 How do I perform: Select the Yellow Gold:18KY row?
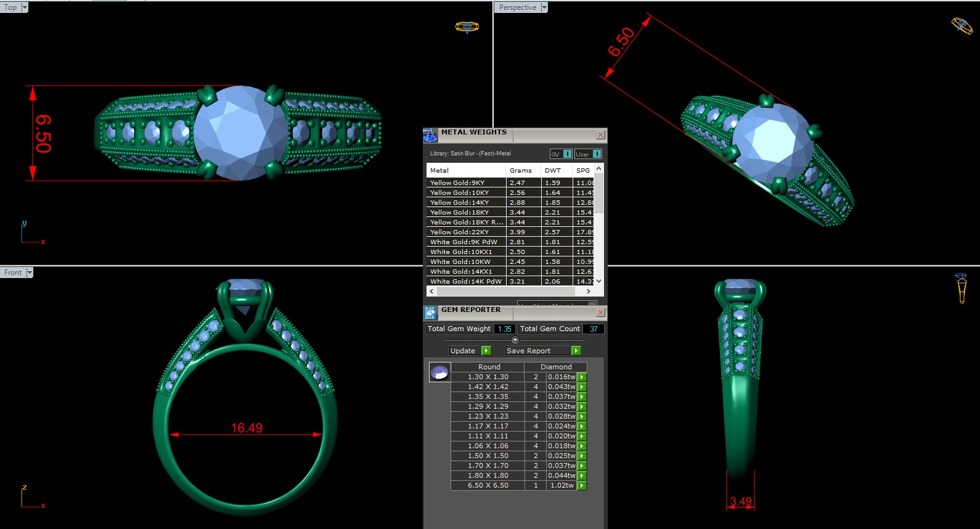coord(510,212)
